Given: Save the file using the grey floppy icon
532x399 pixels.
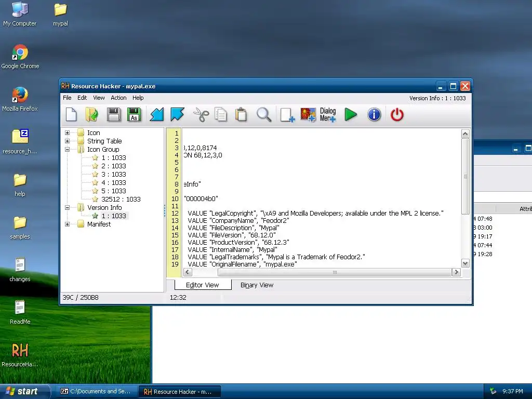Looking at the screenshot, I should (114, 115).
